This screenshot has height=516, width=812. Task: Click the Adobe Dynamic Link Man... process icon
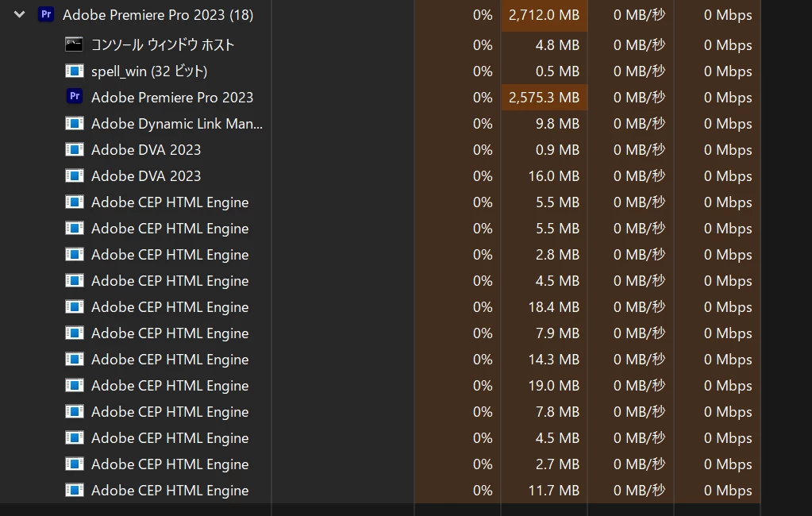(x=74, y=123)
